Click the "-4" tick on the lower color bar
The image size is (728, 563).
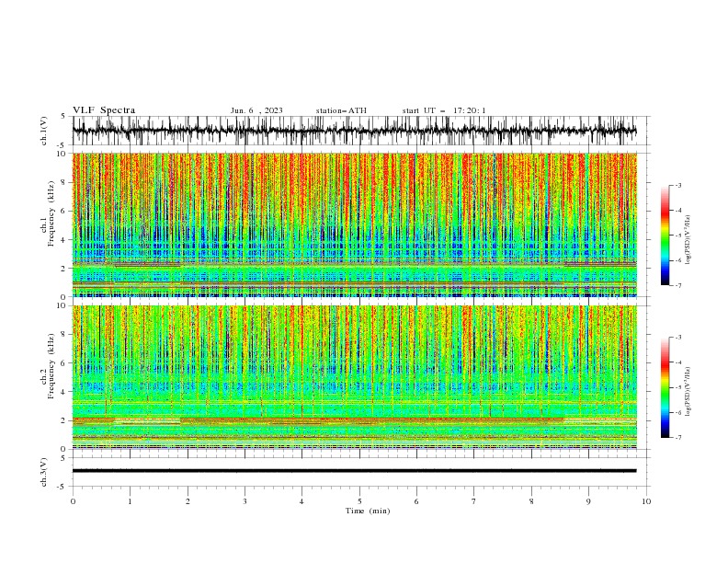coord(677,362)
